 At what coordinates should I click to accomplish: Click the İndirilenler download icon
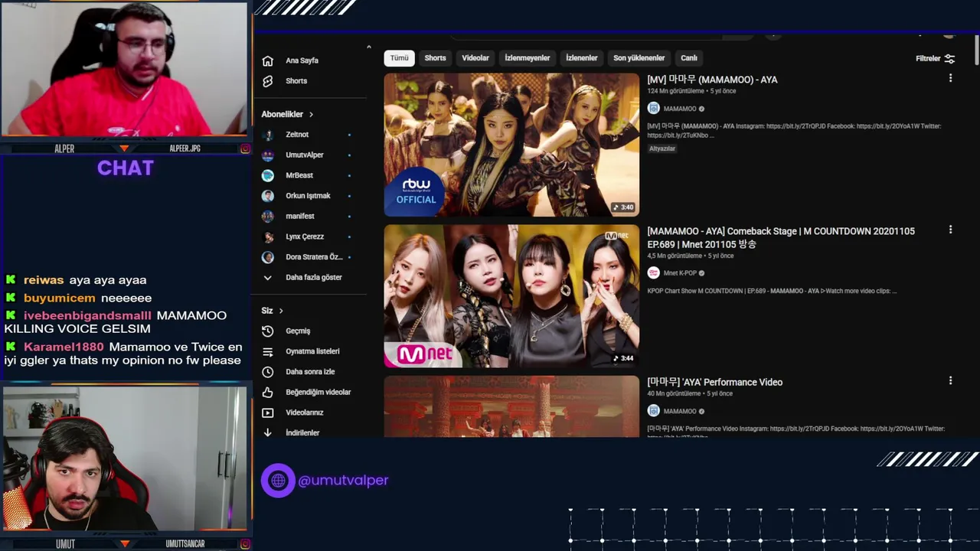267,432
